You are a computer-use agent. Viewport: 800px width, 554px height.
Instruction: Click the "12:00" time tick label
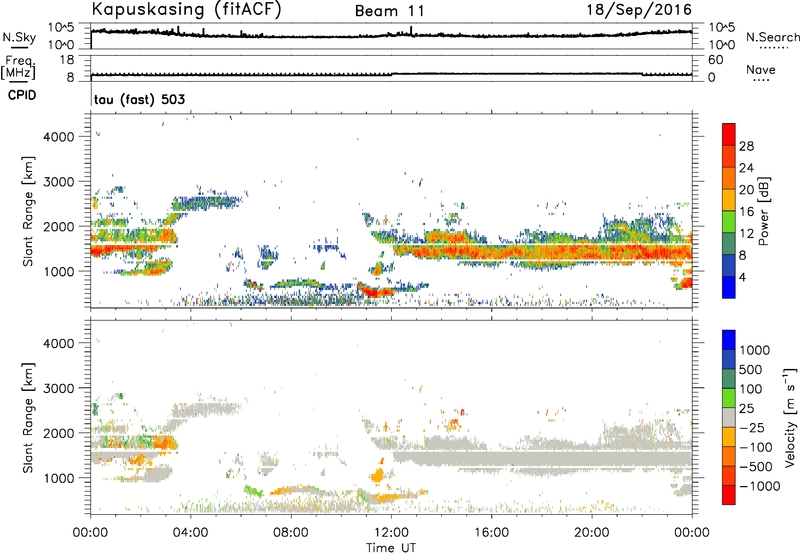click(391, 533)
